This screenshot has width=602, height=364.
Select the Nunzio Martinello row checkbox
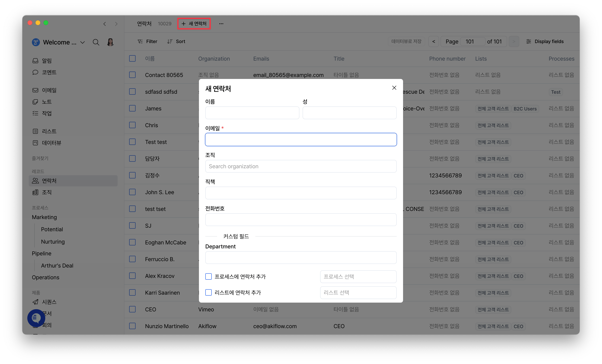pyautogui.click(x=132, y=326)
